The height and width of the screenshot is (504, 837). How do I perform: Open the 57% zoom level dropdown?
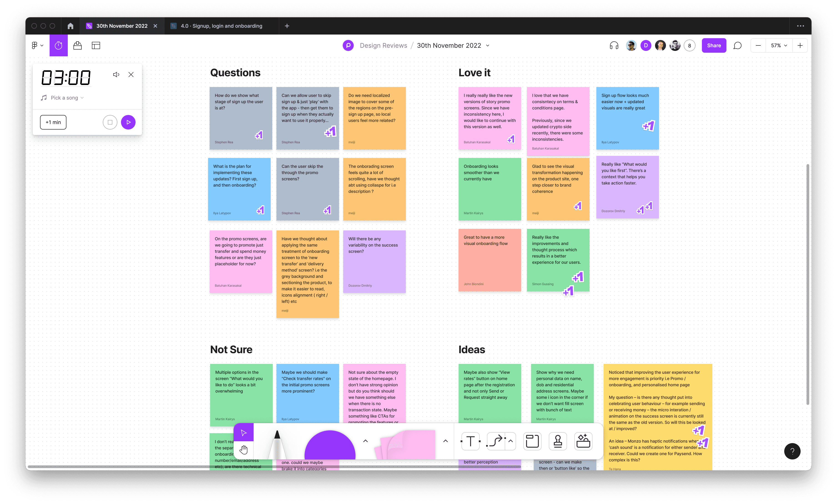(779, 45)
